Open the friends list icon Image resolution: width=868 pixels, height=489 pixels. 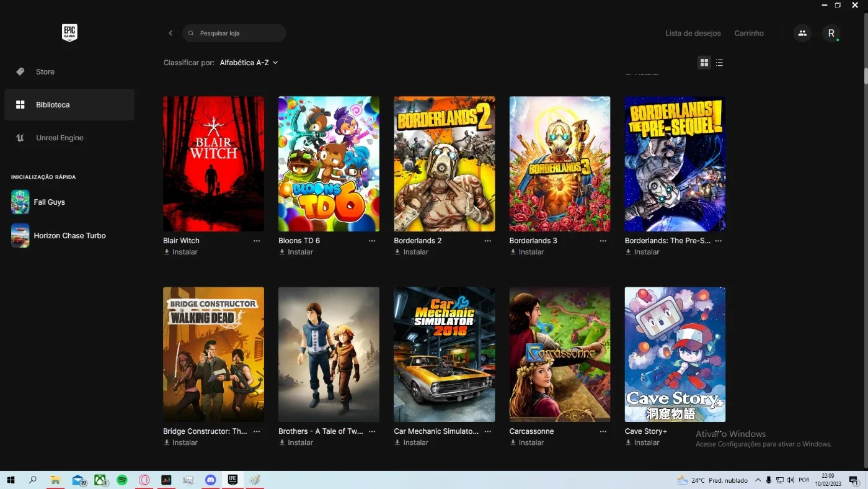click(x=802, y=33)
